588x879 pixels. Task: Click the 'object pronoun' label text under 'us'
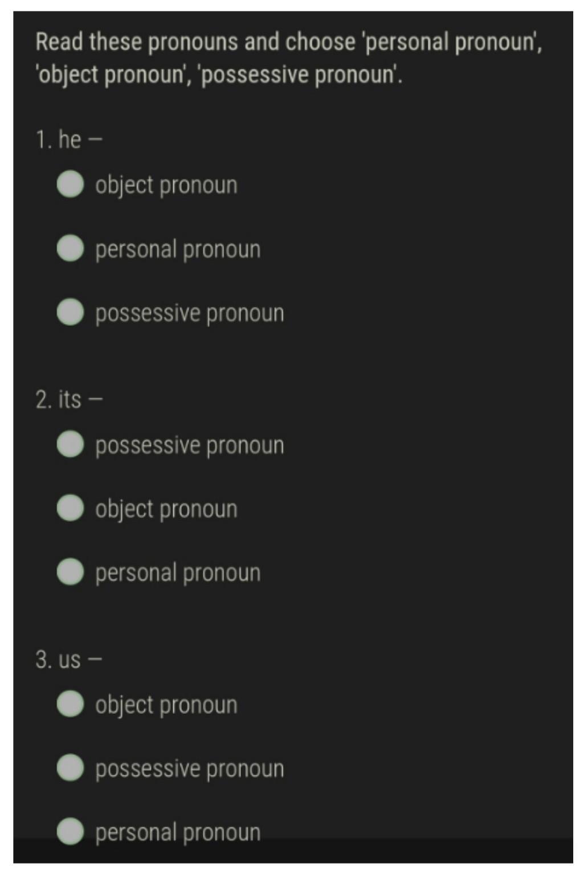coord(166,705)
